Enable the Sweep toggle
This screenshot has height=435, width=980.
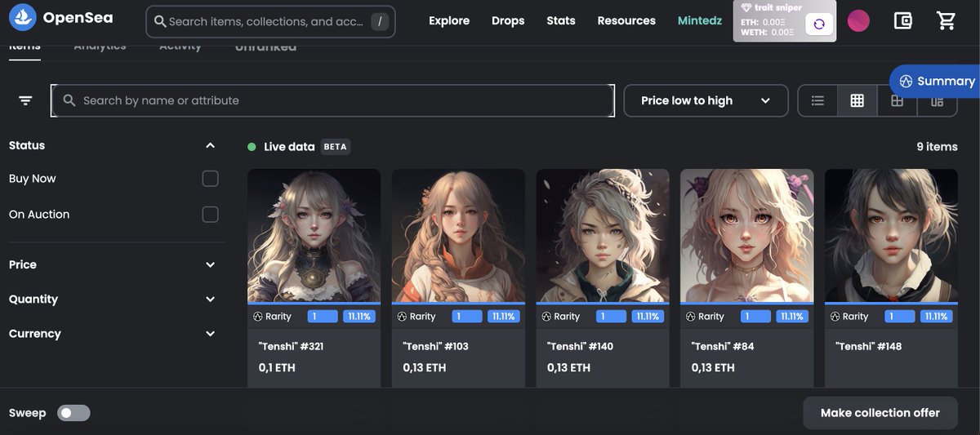click(x=73, y=413)
